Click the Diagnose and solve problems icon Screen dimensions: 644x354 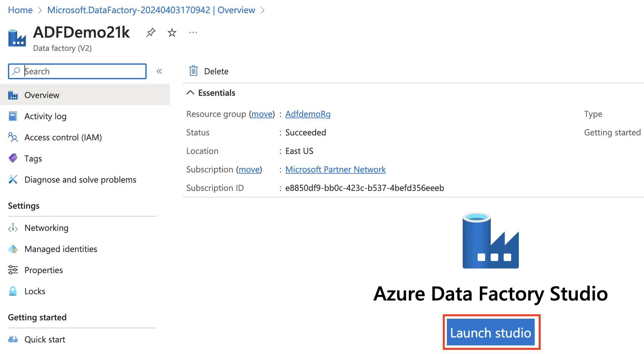point(13,180)
